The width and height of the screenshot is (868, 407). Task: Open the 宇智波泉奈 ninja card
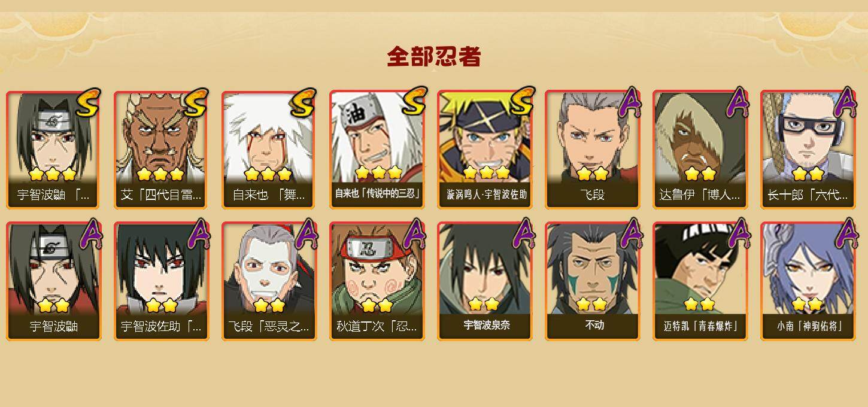click(485, 281)
